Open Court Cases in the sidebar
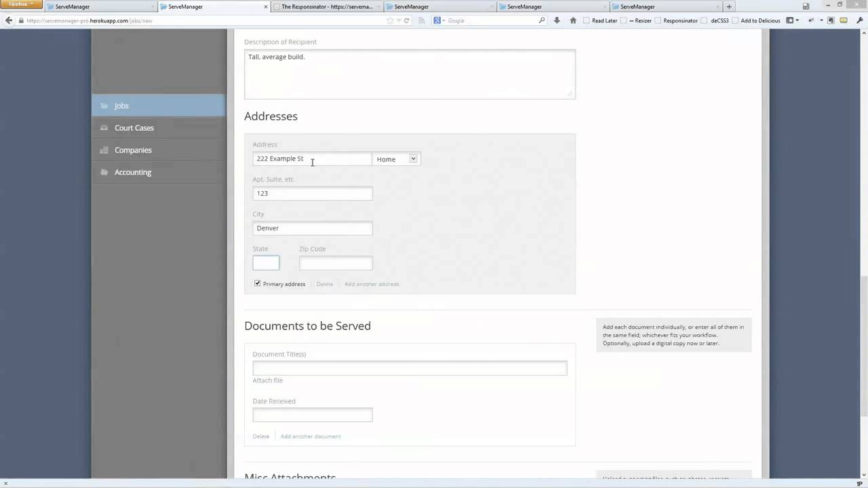This screenshot has width=868, height=488. click(x=158, y=127)
